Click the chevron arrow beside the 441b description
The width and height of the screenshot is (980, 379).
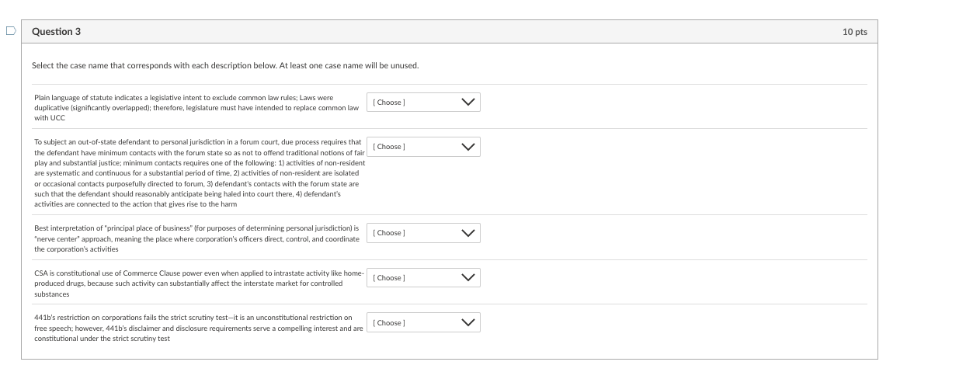tap(467, 323)
